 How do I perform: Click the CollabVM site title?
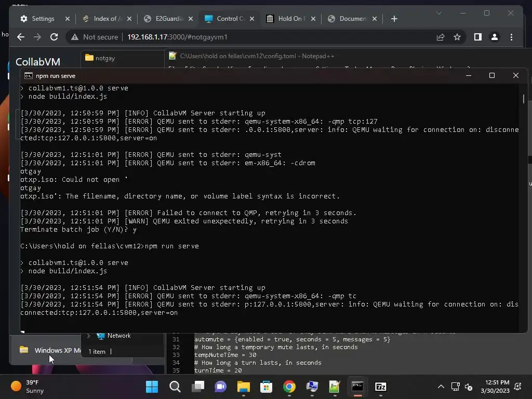[x=38, y=62]
